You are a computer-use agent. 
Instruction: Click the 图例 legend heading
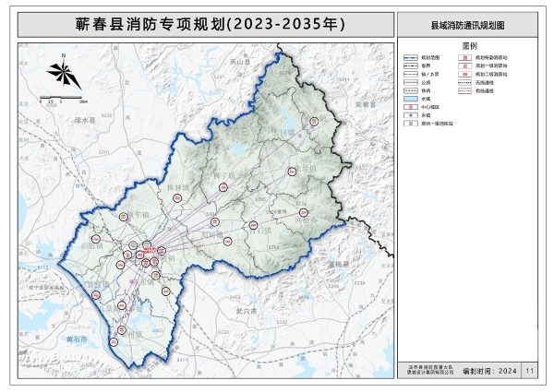click(x=469, y=45)
